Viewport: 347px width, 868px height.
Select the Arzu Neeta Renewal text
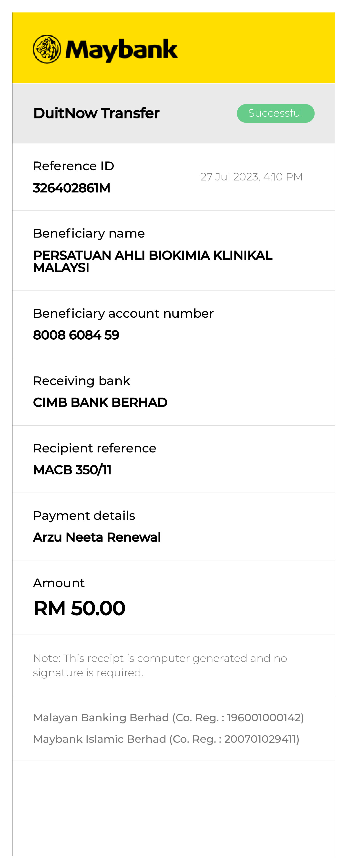click(97, 537)
